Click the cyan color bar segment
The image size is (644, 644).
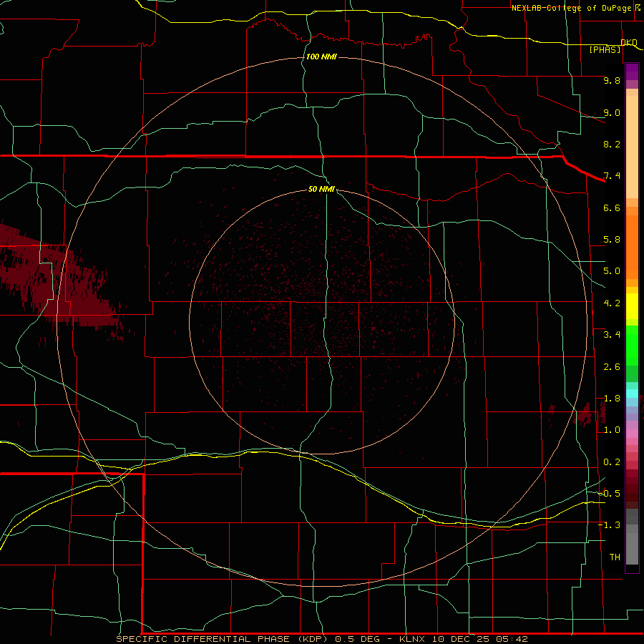[632, 394]
